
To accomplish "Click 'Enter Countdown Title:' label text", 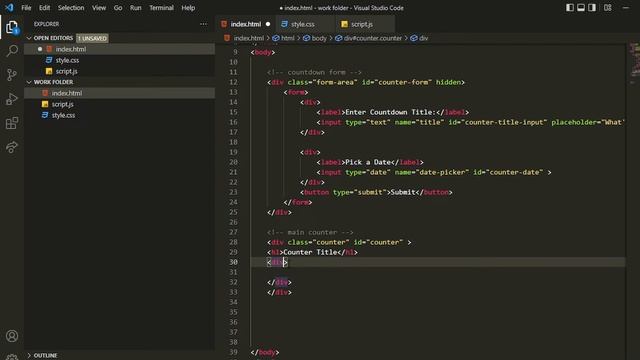I will click(390, 112).
